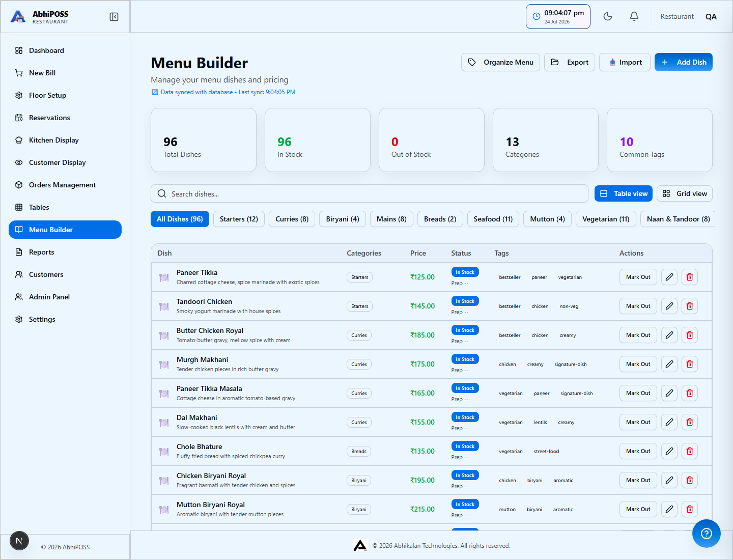This screenshot has height=560, width=733.
Task: Open Floor Setup page
Action: click(65, 95)
